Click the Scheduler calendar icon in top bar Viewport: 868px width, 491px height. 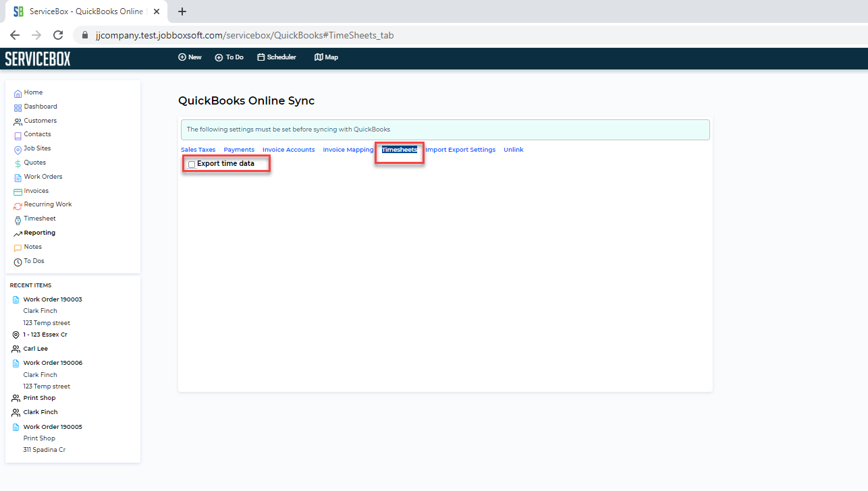pyautogui.click(x=261, y=57)
